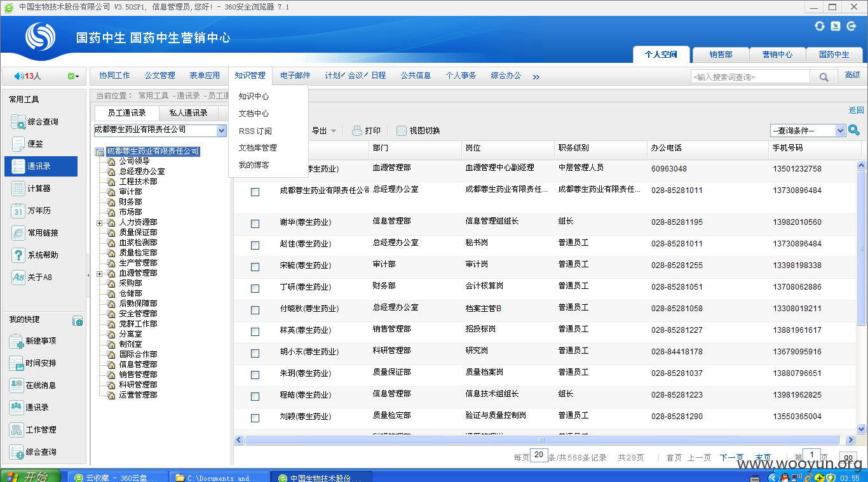The image size is (868, 482).
Task: Click the 我的快捷 settings icon
Action: (x=78, y=321)
